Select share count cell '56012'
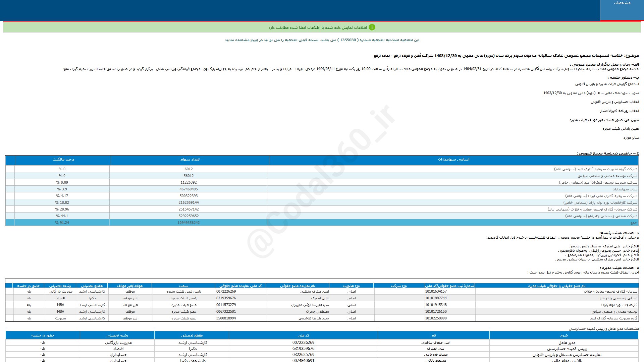Image resolution: width=644 pixels, height=362 pixels. [x=189, y=176]
